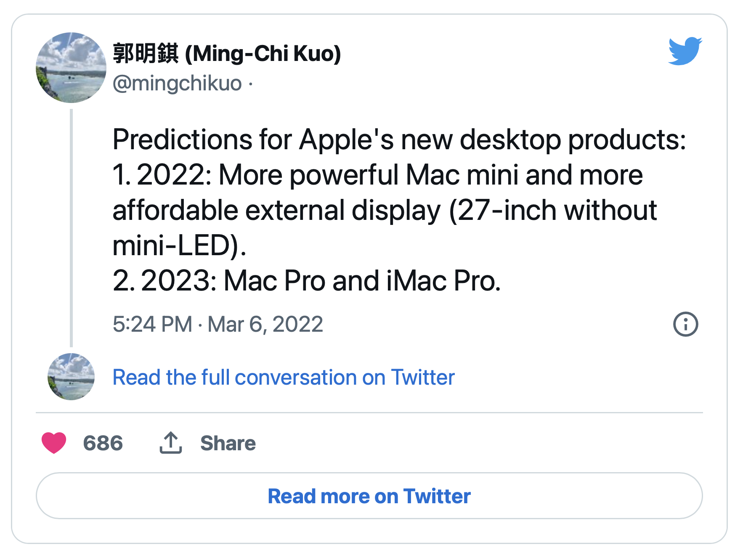Open the 5:24 PM tweet timestamp
The height and width of the screenshot is (560, 743).
[x=218, y=324]
